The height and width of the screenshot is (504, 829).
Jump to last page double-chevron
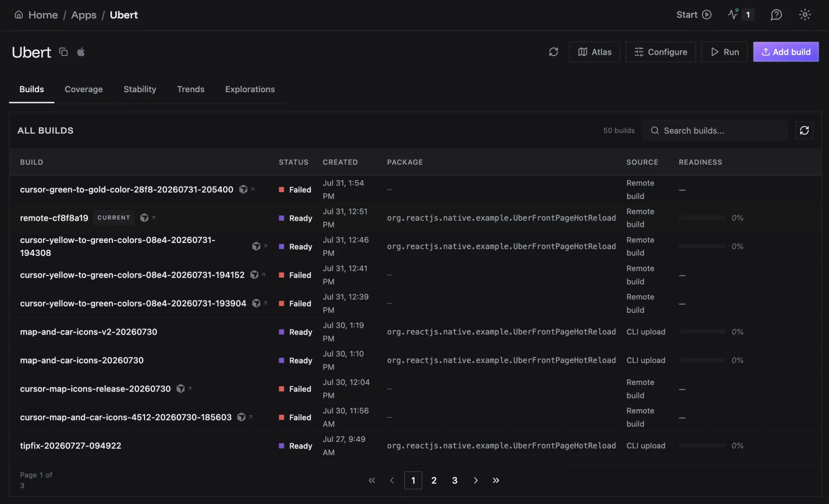[x=496, y=481]
